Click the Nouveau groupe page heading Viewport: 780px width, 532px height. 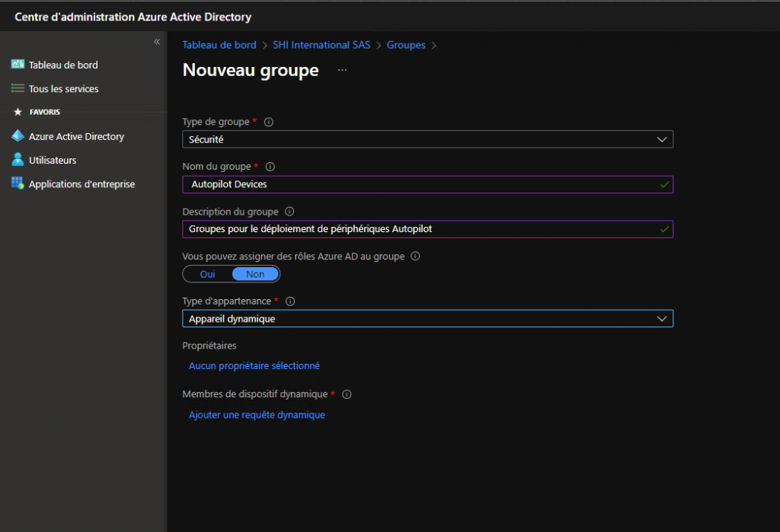click(251, 70)
